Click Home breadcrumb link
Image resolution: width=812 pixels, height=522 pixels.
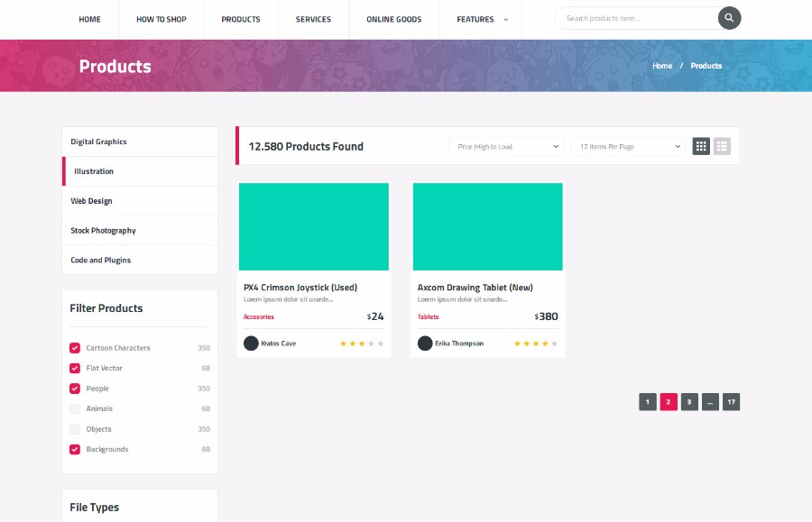click(662, 66)
